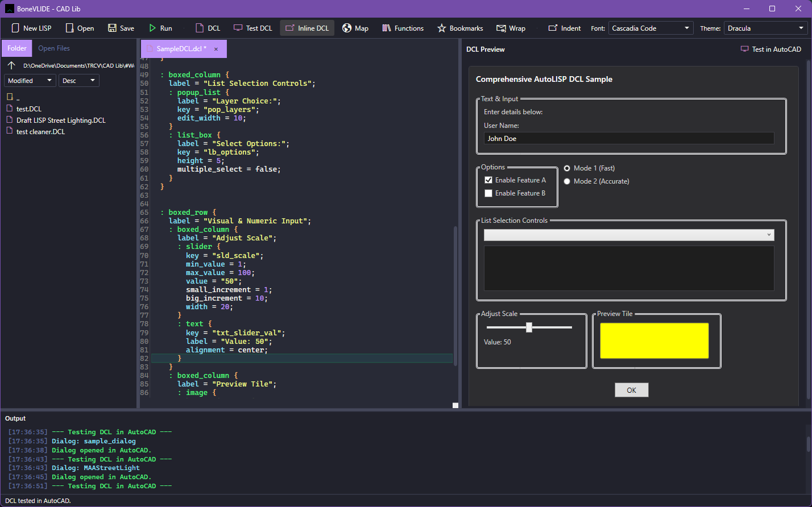This screenshot has width=812, height=507.
Task: Click line 65 'boxed_row' in editor
Action: [192, 212]
